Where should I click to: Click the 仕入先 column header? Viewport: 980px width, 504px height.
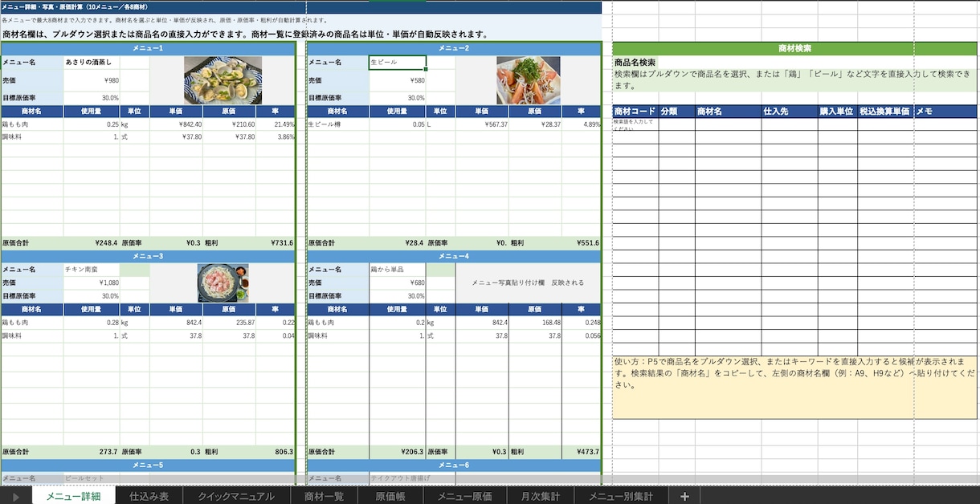[x=790, y=112]
